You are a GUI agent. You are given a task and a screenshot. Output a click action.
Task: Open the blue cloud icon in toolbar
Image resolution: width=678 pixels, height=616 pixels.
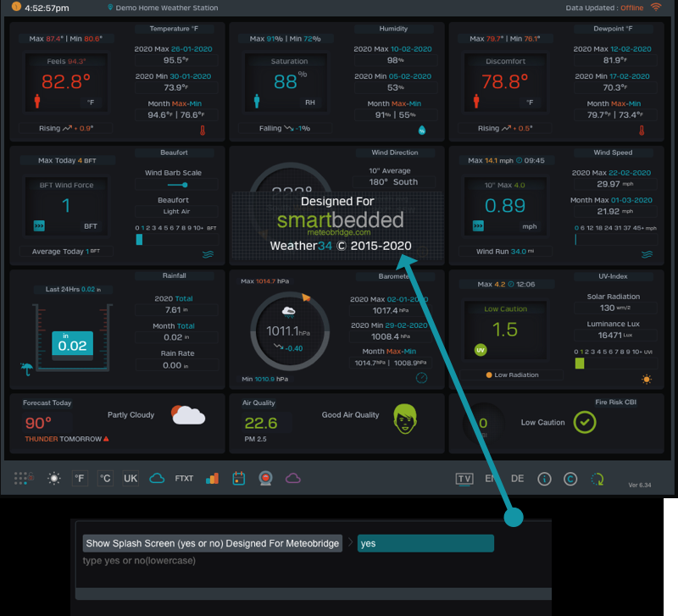[157, 479]
